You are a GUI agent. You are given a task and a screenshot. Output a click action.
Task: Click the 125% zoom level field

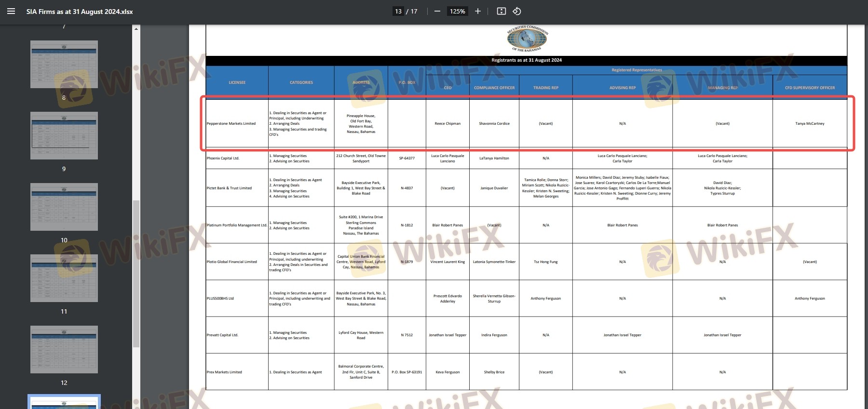point(457,11)
